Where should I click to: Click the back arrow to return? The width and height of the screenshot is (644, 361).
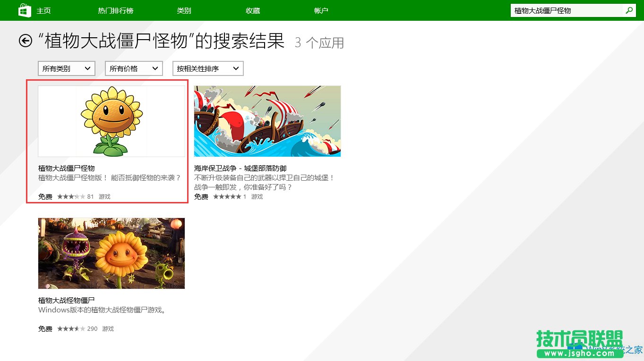point(25,41)
